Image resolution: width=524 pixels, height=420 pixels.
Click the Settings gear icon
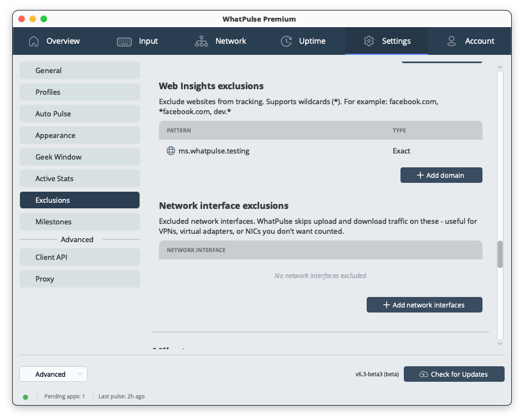[369, 41]
